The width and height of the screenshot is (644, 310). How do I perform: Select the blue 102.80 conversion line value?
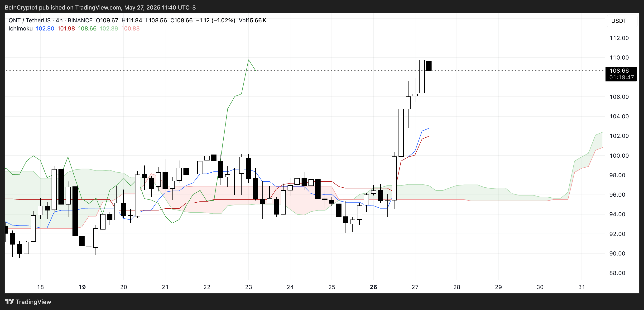pos(45,29)
